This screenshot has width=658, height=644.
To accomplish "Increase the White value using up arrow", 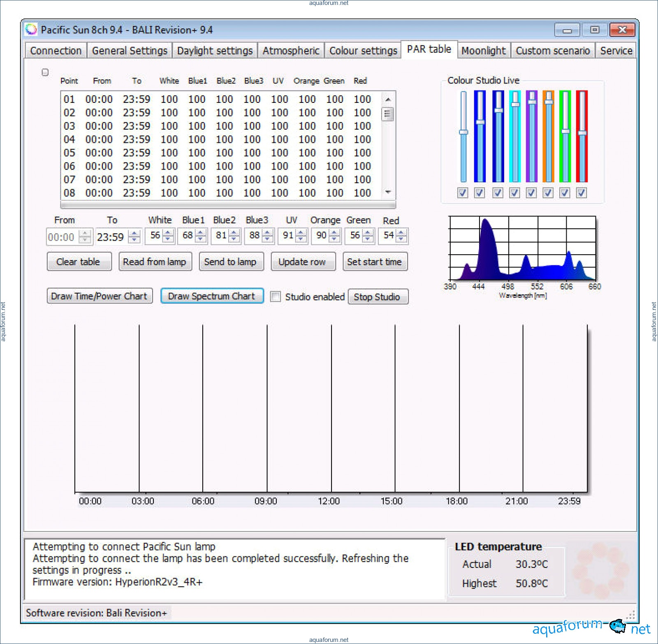I will (168, 233).
